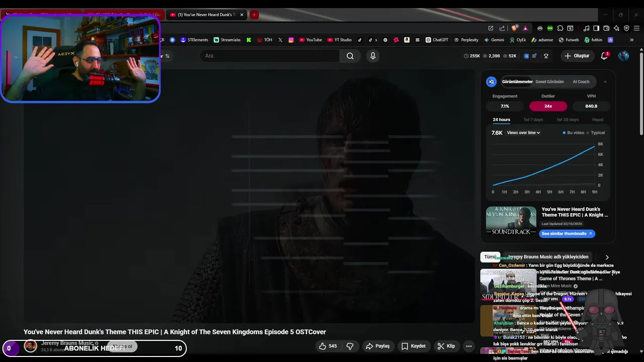Toggle the 'Bu video' chart series
Viewport: 644px width, 362px height.
pos(574,133)
